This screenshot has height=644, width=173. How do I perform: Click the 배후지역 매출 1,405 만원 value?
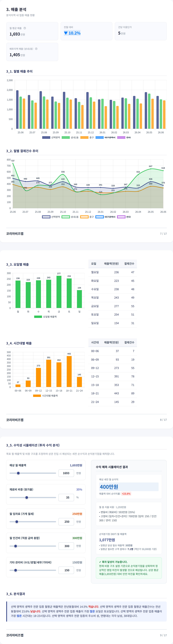(x=17, y=55)
